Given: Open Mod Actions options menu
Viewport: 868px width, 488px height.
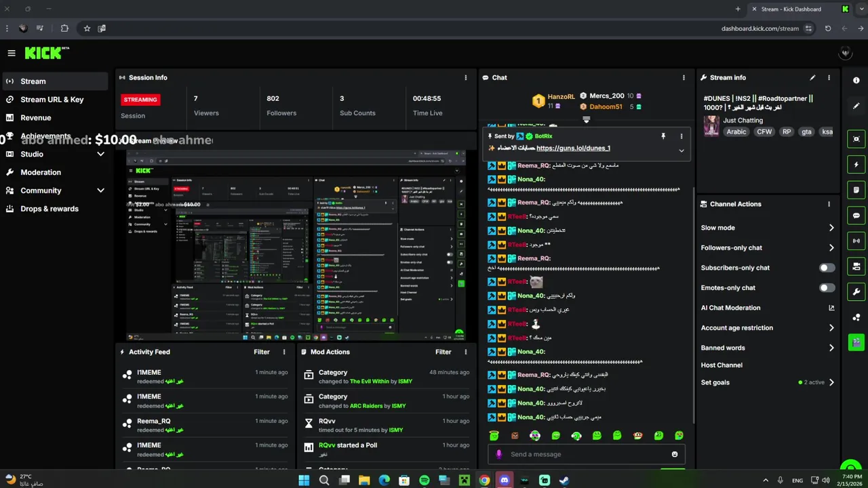Looking at the screenshot, I should (x=465, y=352).
